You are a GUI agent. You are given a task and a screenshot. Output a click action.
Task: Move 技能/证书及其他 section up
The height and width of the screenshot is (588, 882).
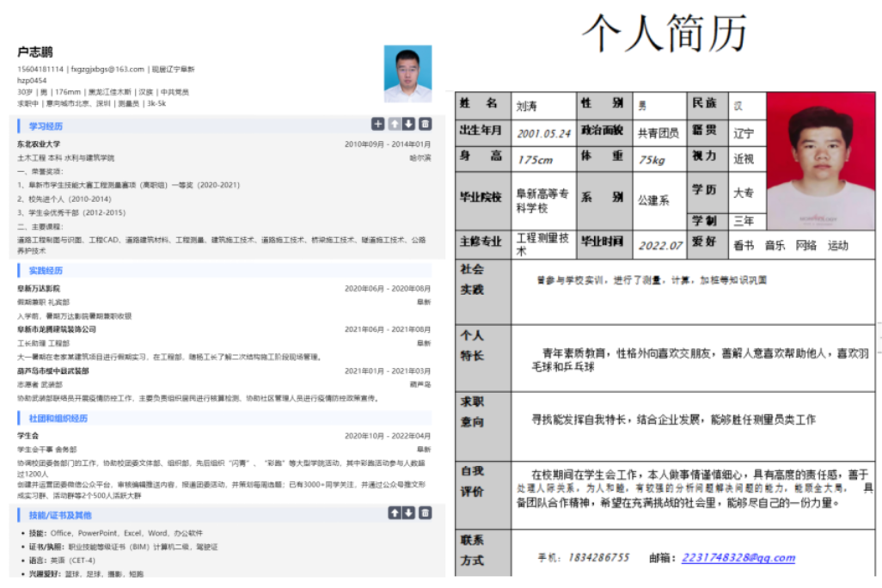pos(395,513)
